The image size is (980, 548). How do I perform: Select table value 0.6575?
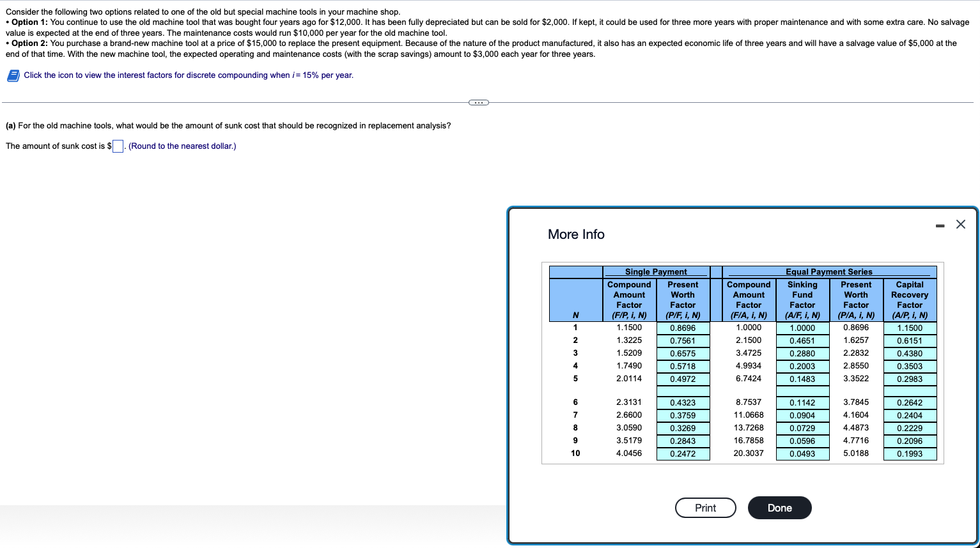[683, 353]
